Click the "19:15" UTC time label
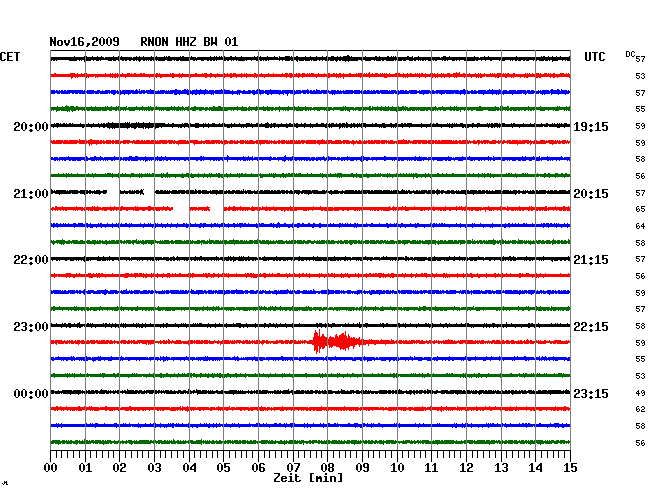 591,126
